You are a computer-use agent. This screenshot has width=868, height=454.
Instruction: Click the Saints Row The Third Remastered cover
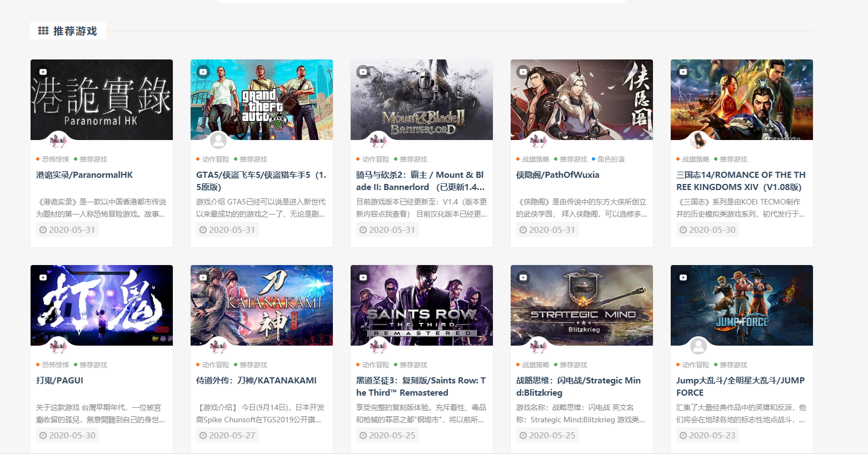pyautogui.click(x=422, y=305)
